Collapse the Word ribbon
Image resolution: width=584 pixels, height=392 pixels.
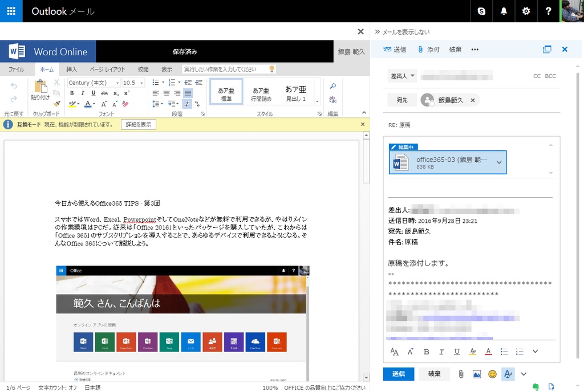[364, 112]
